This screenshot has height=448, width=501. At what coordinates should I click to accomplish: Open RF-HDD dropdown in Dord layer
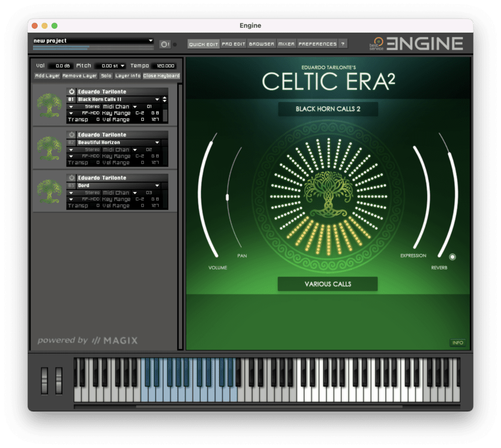[x=71, y=199]
